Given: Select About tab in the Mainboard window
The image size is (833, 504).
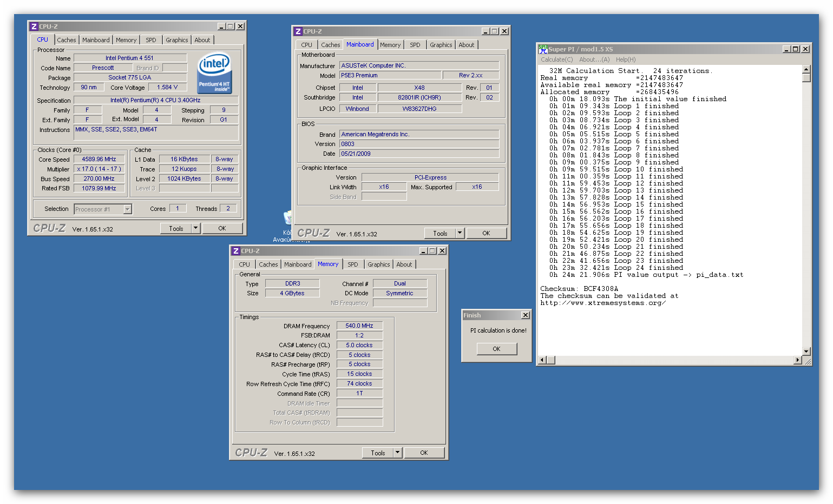Looking at the screenshot, I should 467,45.
